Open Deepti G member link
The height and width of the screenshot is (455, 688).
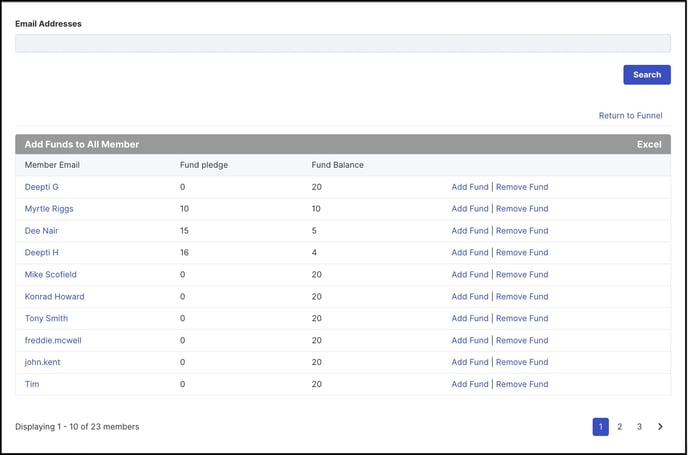[41, 187]
